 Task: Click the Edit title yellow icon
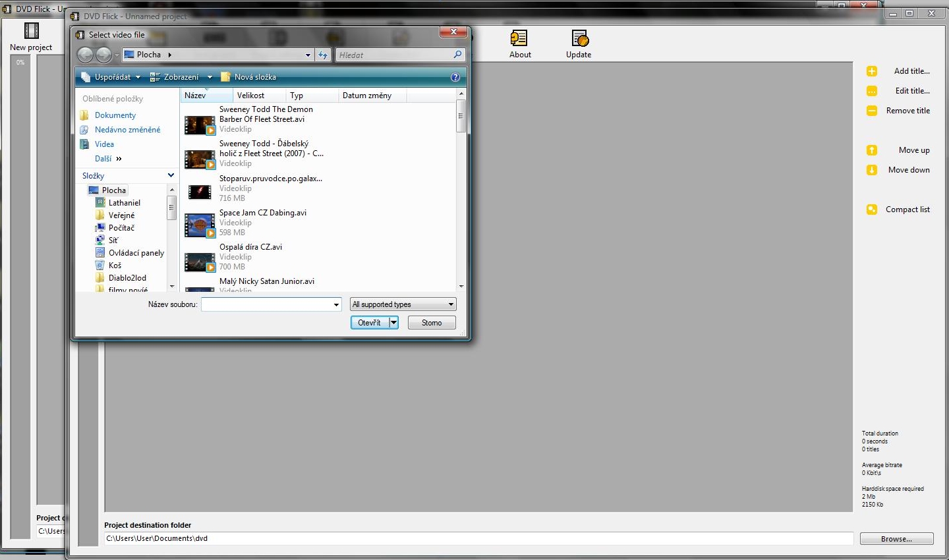872,91
